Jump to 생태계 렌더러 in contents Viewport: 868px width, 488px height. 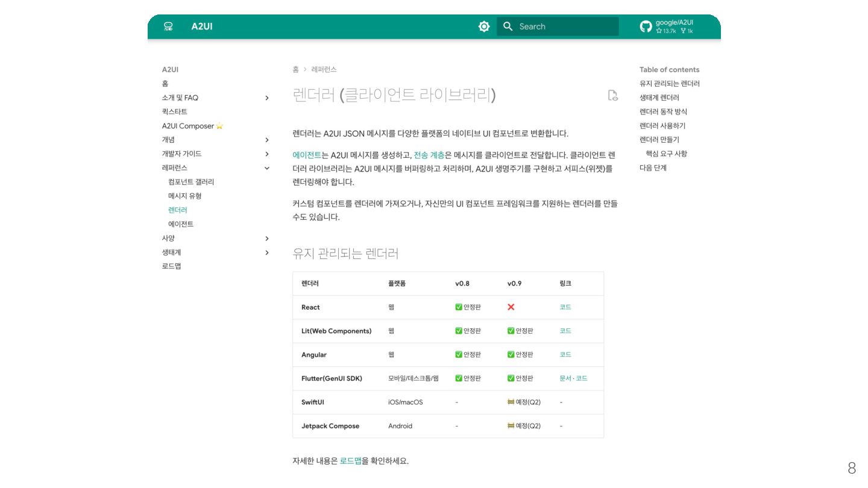(659, 98)
